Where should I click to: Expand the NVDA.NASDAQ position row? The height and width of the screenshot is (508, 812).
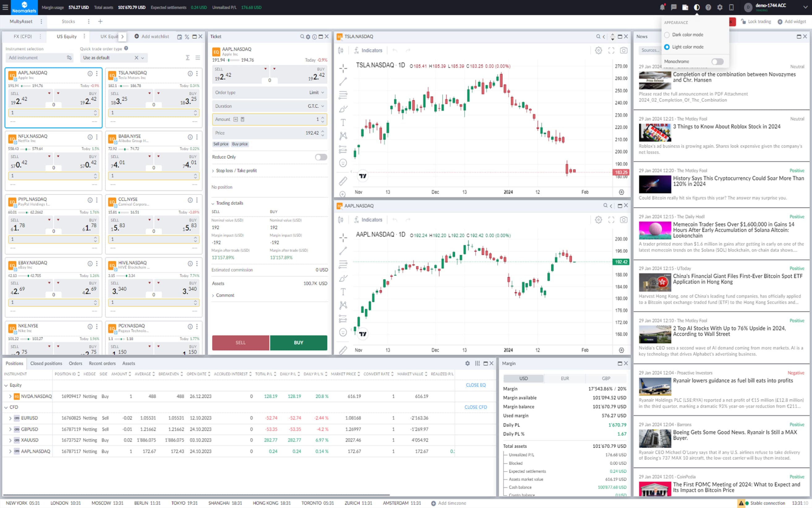[10, 396]
